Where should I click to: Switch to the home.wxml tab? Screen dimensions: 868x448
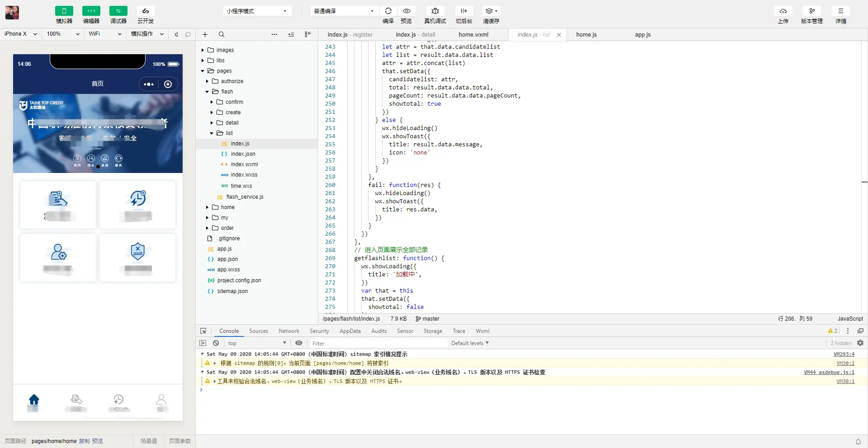pos(473,35)
